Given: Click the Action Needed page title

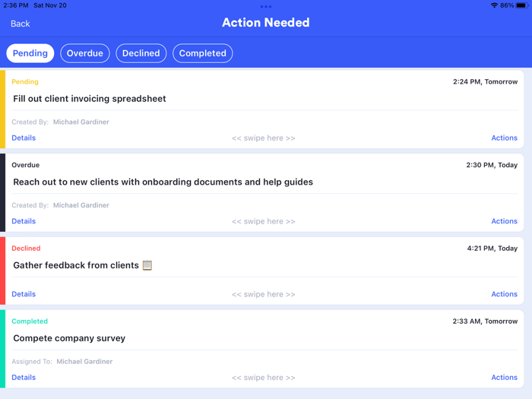Looking at the screenshot, I should tap(266, 23).
